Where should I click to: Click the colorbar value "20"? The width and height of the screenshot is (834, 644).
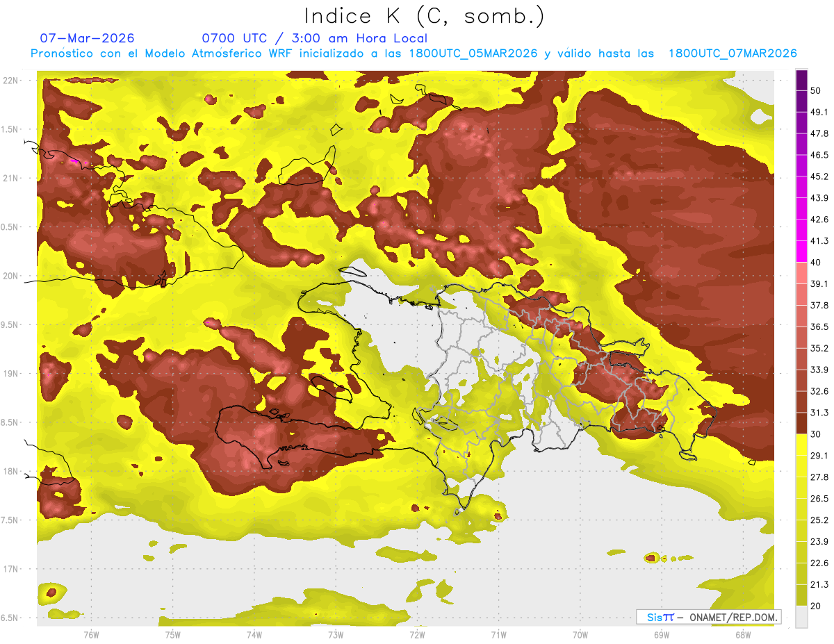pos(816,606)
